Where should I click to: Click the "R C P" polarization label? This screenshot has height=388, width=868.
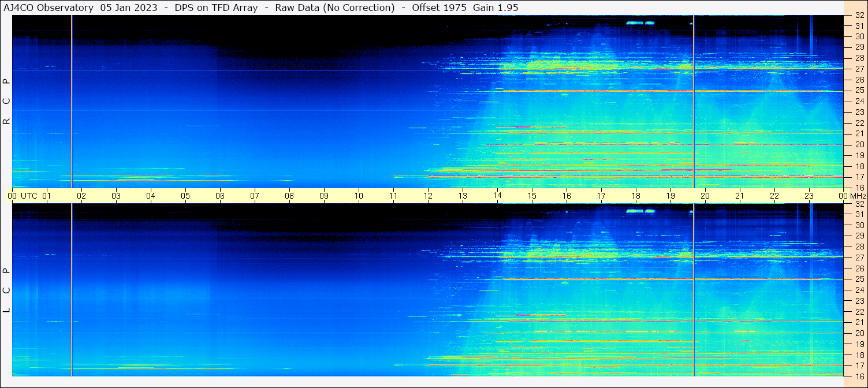tap(6, 102)
